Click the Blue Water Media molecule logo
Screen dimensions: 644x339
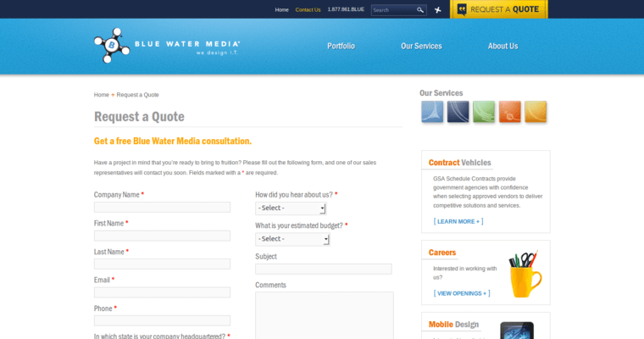(x=111, y=46)
